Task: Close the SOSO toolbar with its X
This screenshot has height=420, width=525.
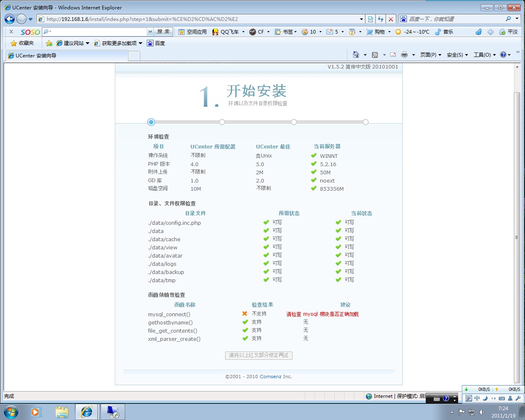Action: 11,32
